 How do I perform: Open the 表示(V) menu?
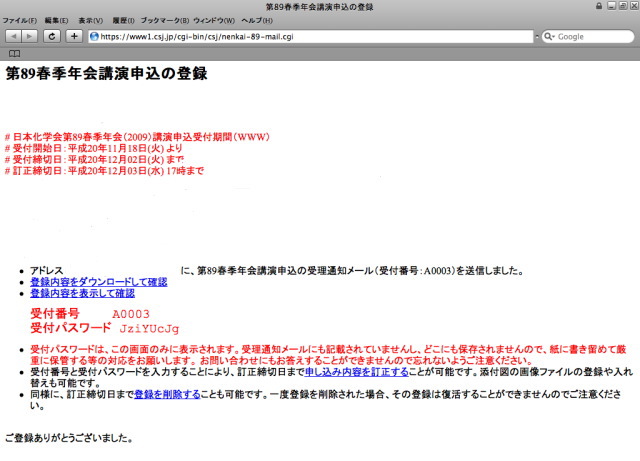pos(90,20)
